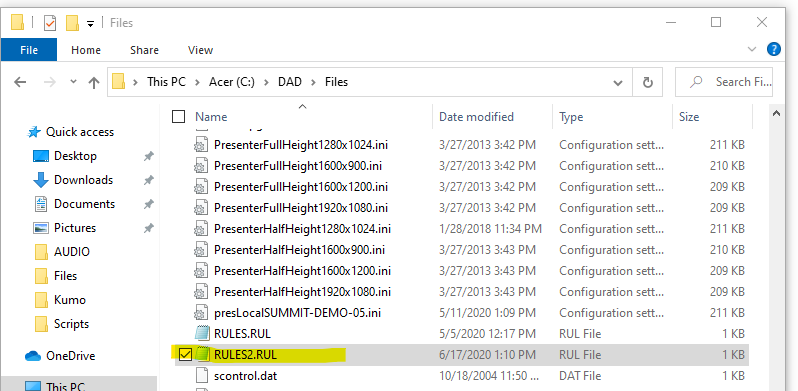Sort by the Size column header
798x391 pixels.
point(689,117)
